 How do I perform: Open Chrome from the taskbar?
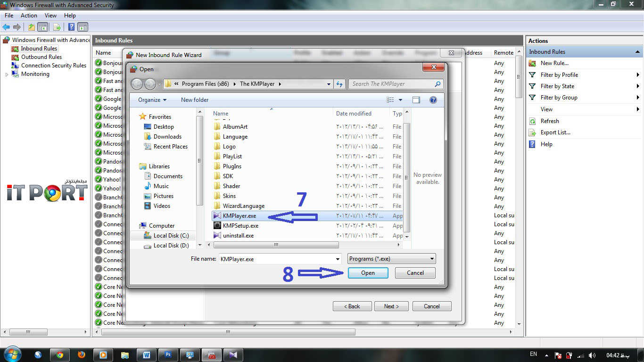click(60, 355)
